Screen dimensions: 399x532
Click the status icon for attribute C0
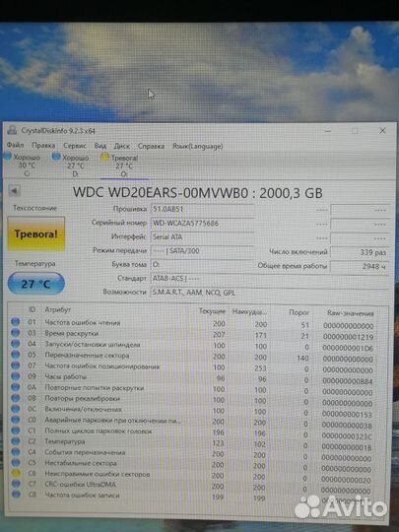(x=15, y=420)
